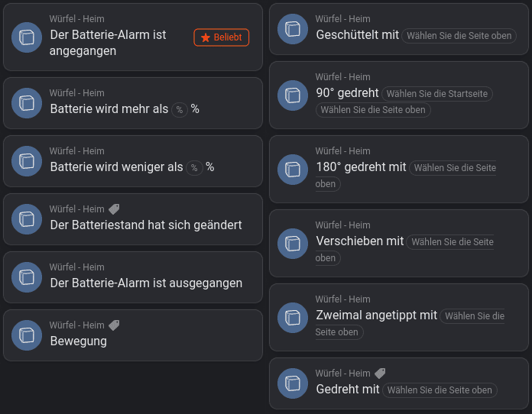Click the 'Beliebt' star badge
532x414 pixels.
(222, 37)
